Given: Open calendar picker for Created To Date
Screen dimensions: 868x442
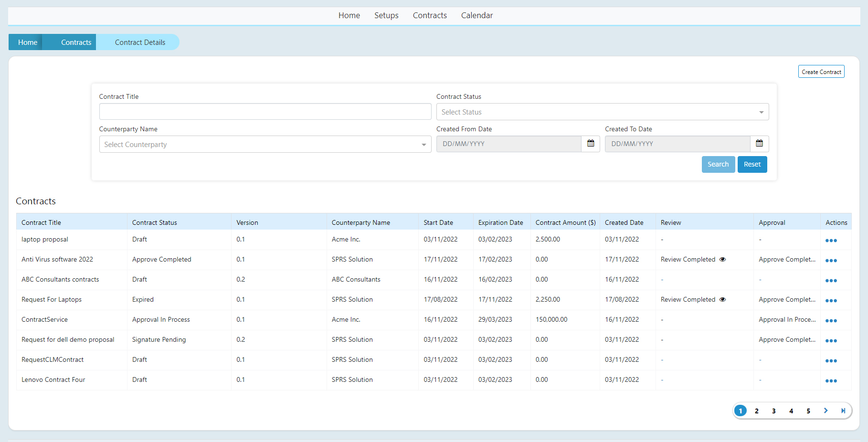Looking at the screenshot, I should pos(759,144).
